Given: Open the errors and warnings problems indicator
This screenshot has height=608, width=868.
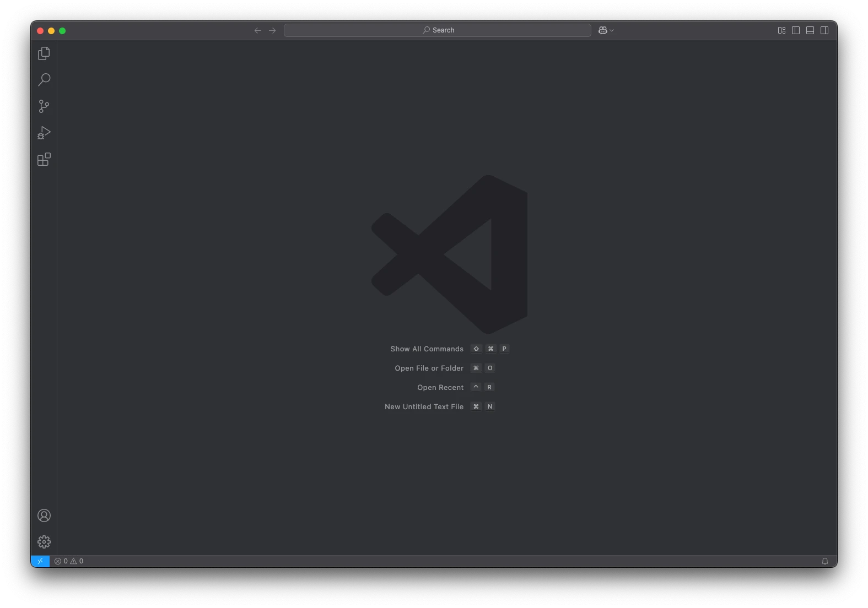Looking at the screenshot, I should coord(69,561).
